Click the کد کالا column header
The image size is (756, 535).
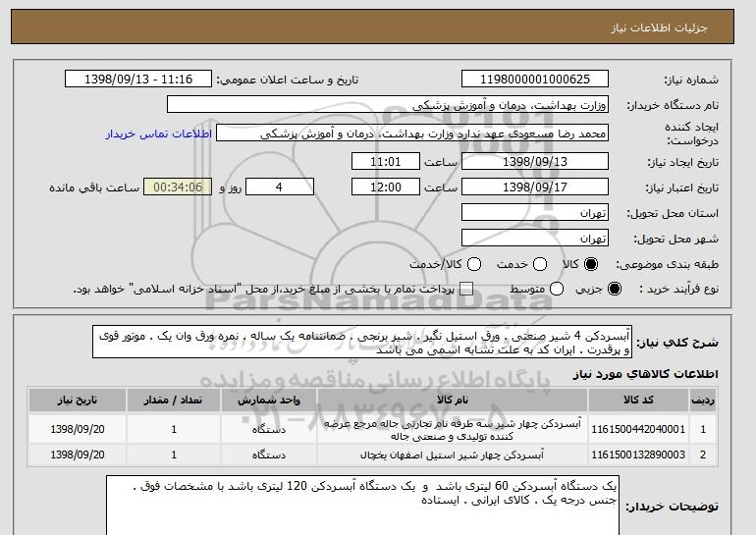click(638, 401)
